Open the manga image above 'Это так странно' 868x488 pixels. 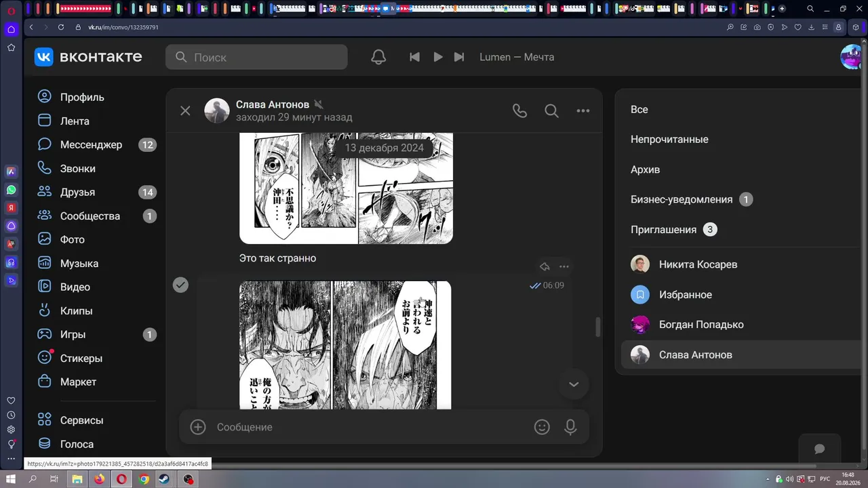(346, 188)
